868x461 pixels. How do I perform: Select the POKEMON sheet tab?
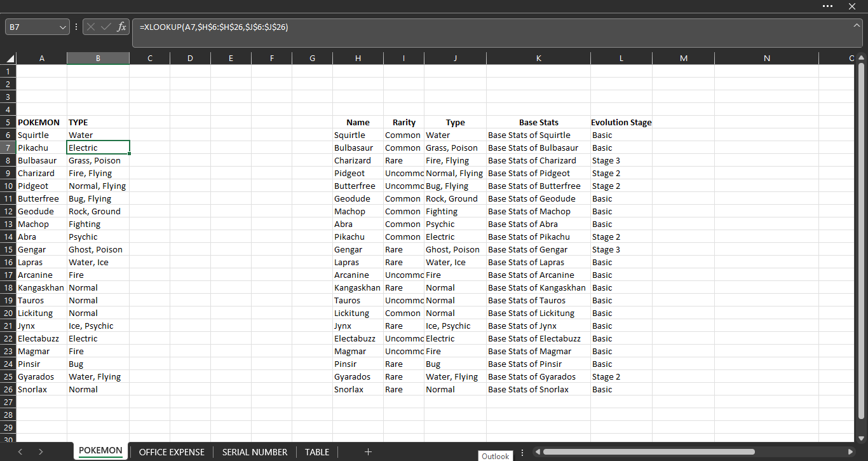[x=100, y=451]
